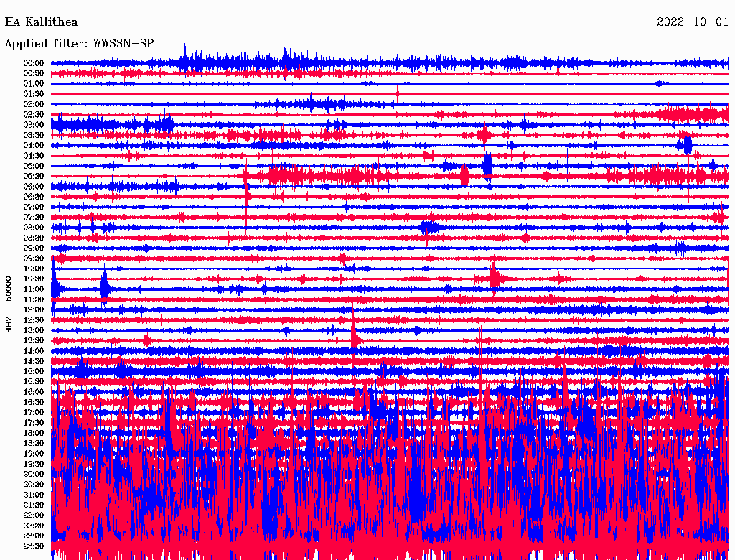This screenshot has width=735, height=560.
Task: Select the 16:00 time label
Action: pyautogui.click(x=34, y=391)
